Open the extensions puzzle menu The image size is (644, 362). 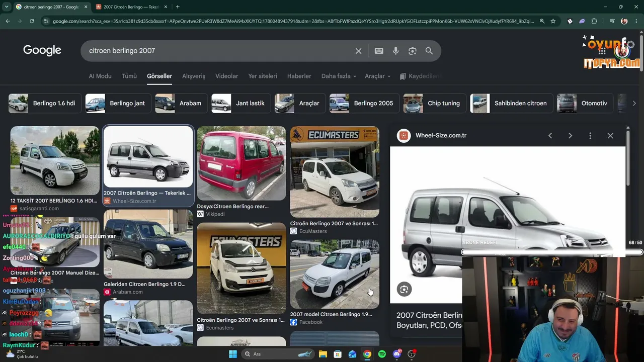(594, 21)
